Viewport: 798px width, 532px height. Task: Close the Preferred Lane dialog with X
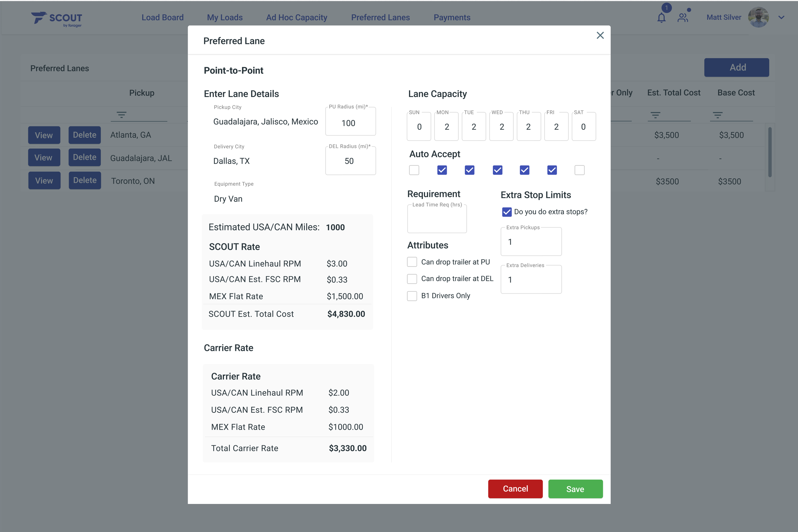click(600, 35)
